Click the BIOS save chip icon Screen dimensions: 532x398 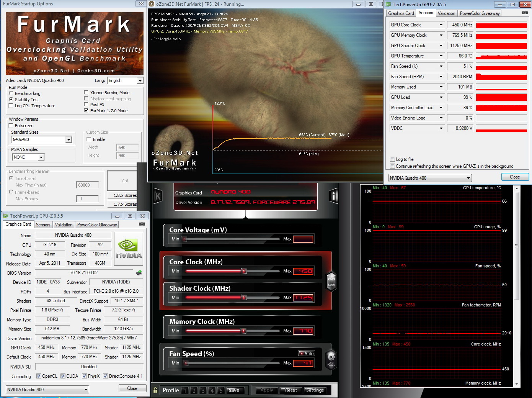pyautogui.click(x=139, y=273)
